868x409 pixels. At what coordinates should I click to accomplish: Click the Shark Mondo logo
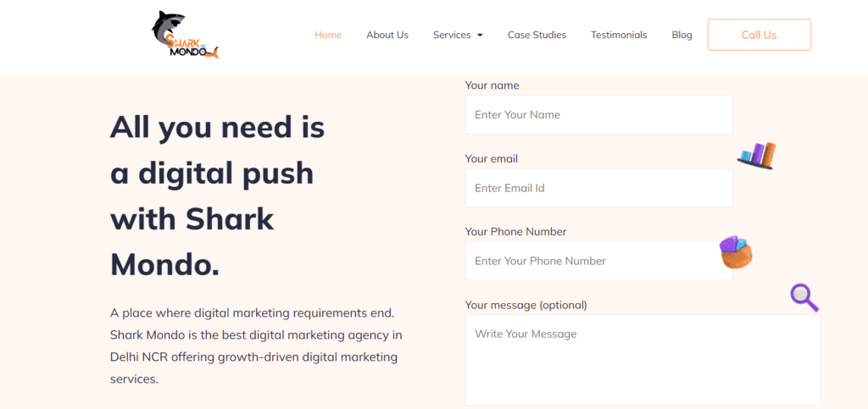[185, 35]
